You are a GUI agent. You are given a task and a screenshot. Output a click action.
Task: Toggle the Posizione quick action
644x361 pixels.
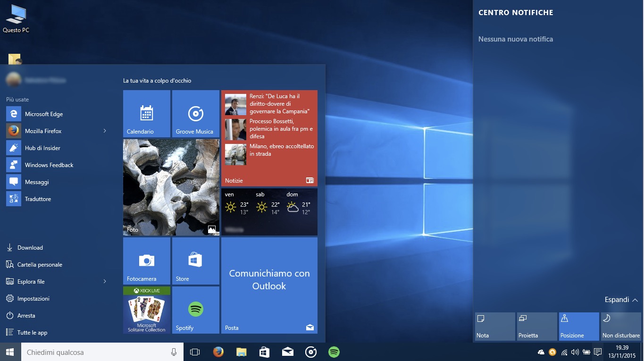coord(578,326)
